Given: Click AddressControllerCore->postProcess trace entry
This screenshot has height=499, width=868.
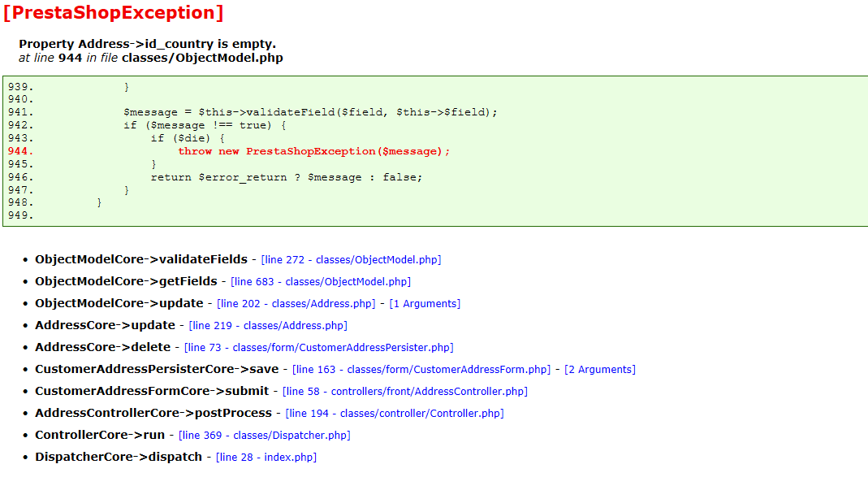Looking at the screenshot, I should pyautogui.click(x=153, y=413).
